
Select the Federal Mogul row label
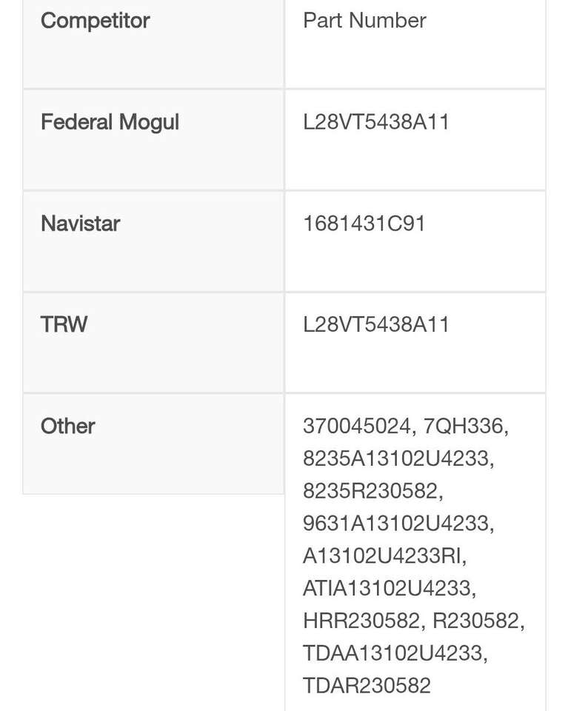(110, 122)
